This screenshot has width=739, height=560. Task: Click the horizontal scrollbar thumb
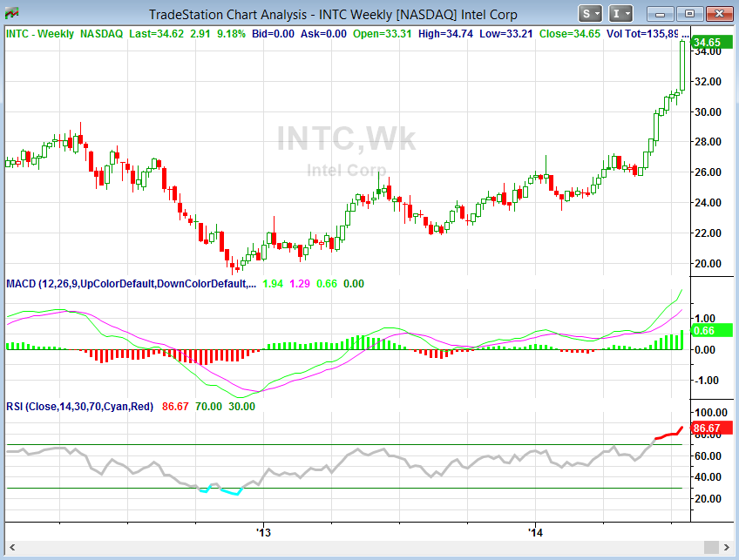[x=711, y=547]
